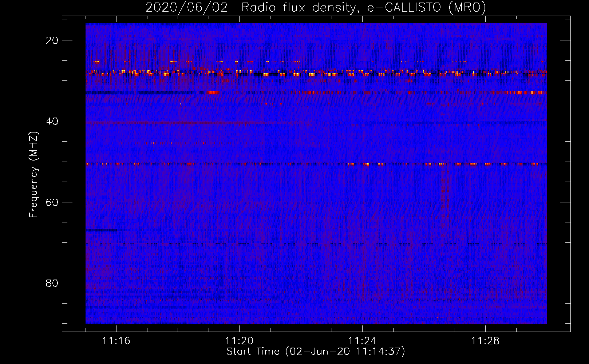The width and height of the screenshot is (589, 364).
Task: Click the '80' frequency tick label
Action: pyautogui.click(x=52, y=283)
